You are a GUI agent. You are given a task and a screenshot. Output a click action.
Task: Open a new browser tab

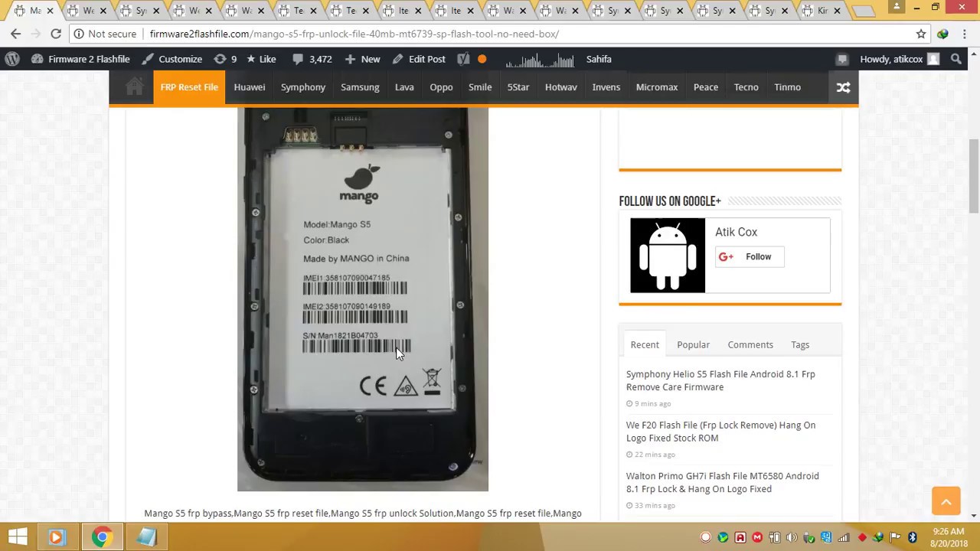coord(864,11)
